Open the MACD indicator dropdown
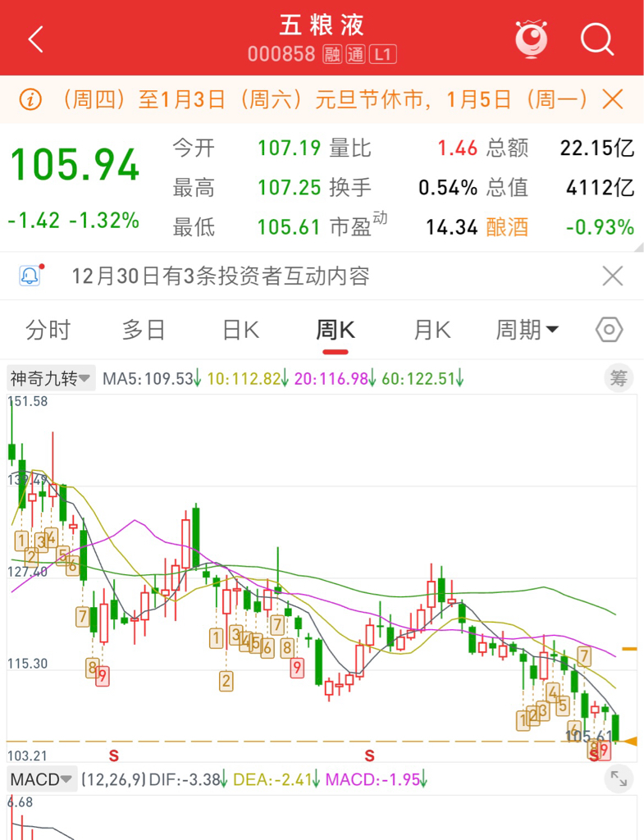This screenshot has width=644, height=840. click(x=42, y=779)
